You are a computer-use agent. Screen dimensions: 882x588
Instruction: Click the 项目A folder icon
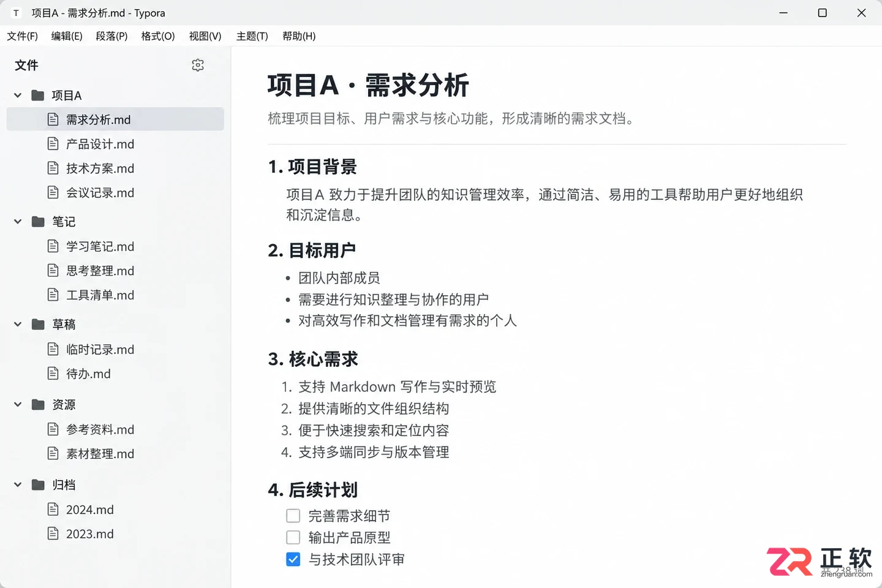(38, 95)
